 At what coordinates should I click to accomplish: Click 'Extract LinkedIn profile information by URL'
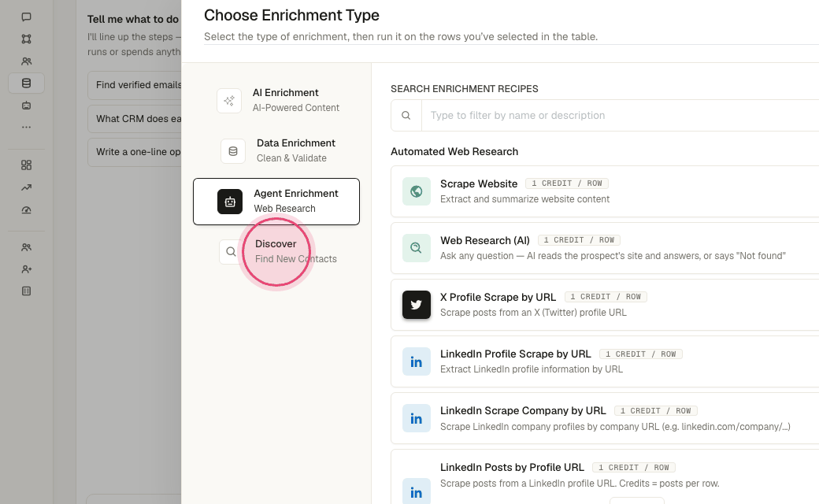pos(532,369)
